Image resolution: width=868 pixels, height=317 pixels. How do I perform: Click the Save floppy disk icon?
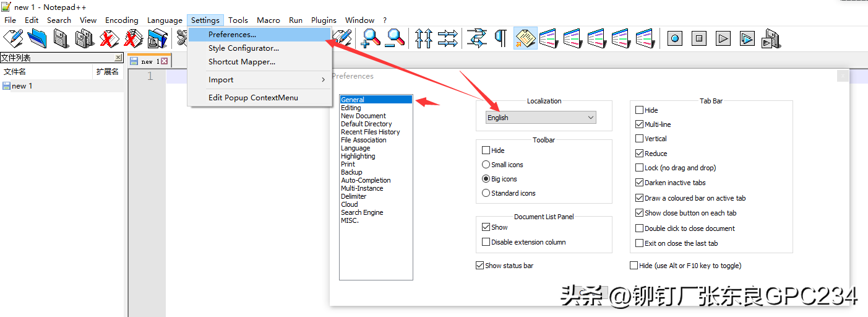point(61,38)
